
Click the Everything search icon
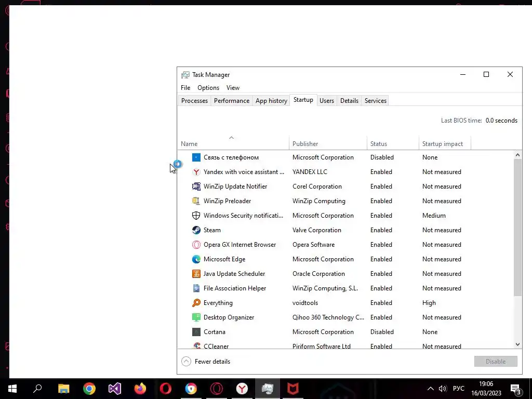point(196,303)
